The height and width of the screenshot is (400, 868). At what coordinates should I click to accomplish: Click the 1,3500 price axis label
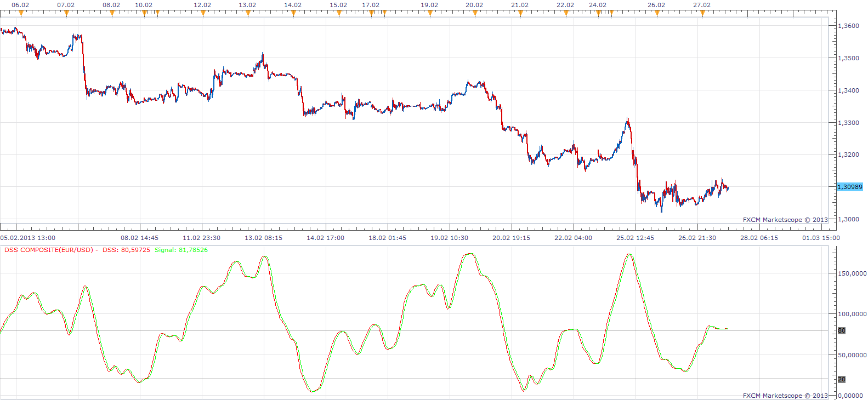849,58
